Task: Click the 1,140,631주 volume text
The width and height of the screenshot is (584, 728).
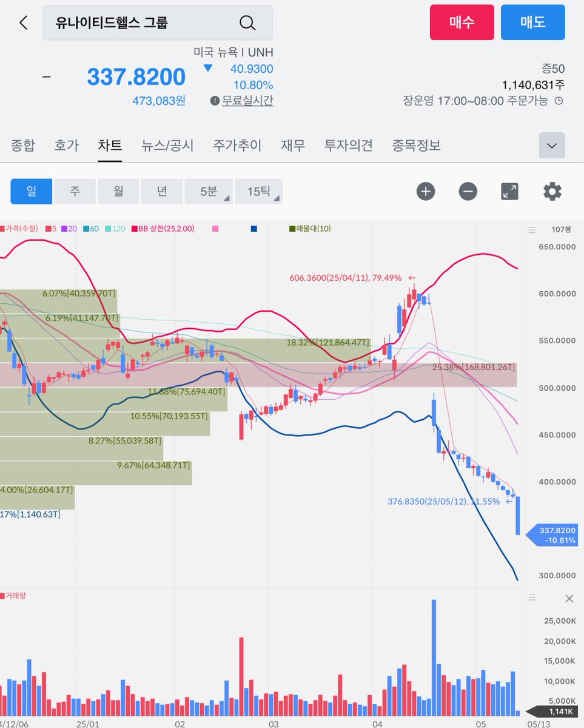Action: 534,85
